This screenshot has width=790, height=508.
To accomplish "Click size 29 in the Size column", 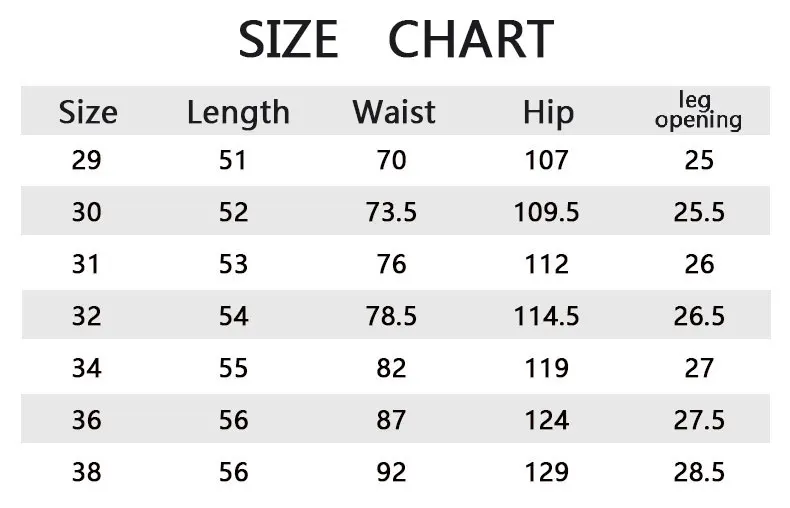I will [x=87, y=160].
